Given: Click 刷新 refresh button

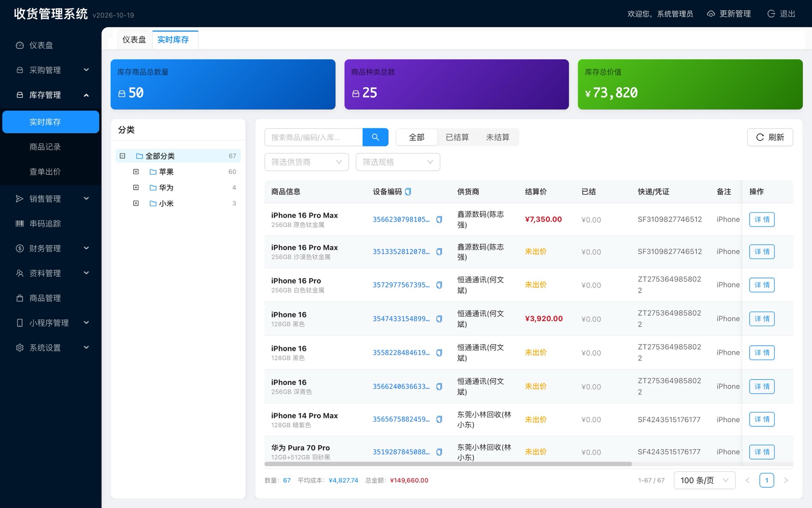Looking at the screenshot, I should (x=770, y=137).
